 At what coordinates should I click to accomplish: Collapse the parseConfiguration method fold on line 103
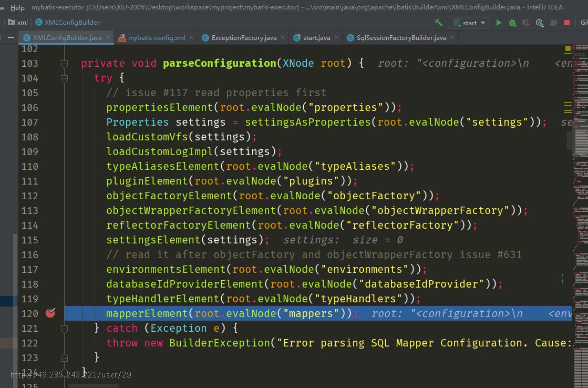(64, 64)
